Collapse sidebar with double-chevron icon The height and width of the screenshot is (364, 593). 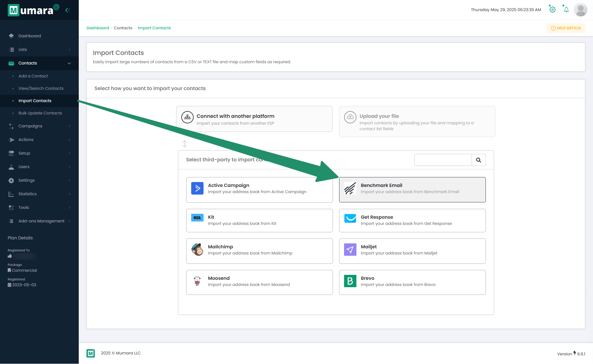click(68, 10)
